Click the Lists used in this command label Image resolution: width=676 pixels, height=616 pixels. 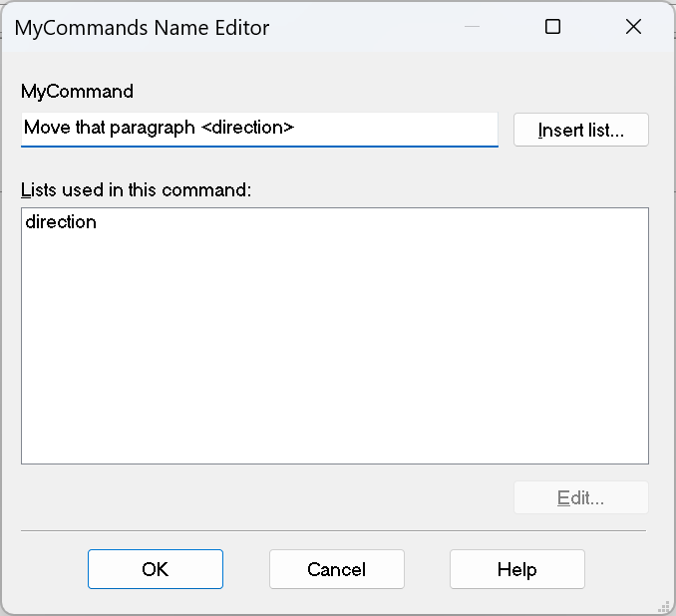point(136,189)
